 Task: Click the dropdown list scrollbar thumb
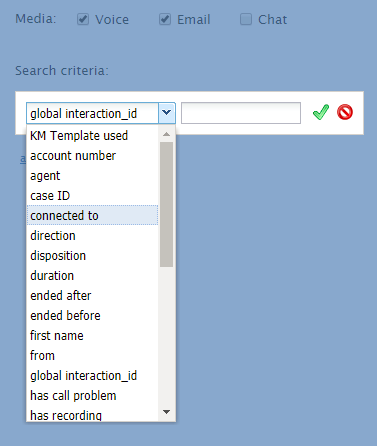(x=166, y=204)
